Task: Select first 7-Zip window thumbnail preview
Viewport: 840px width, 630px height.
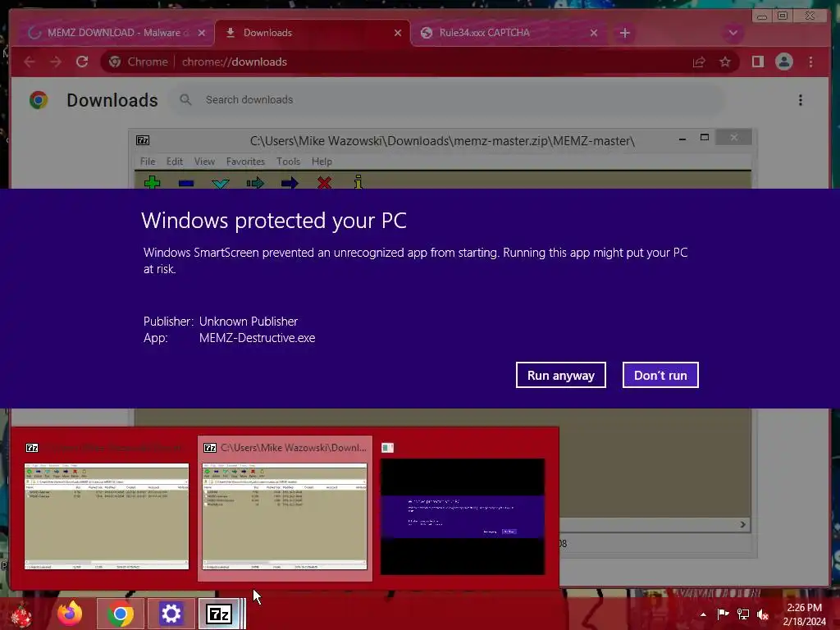Action: pyautogui.click(x=107, y=516)
